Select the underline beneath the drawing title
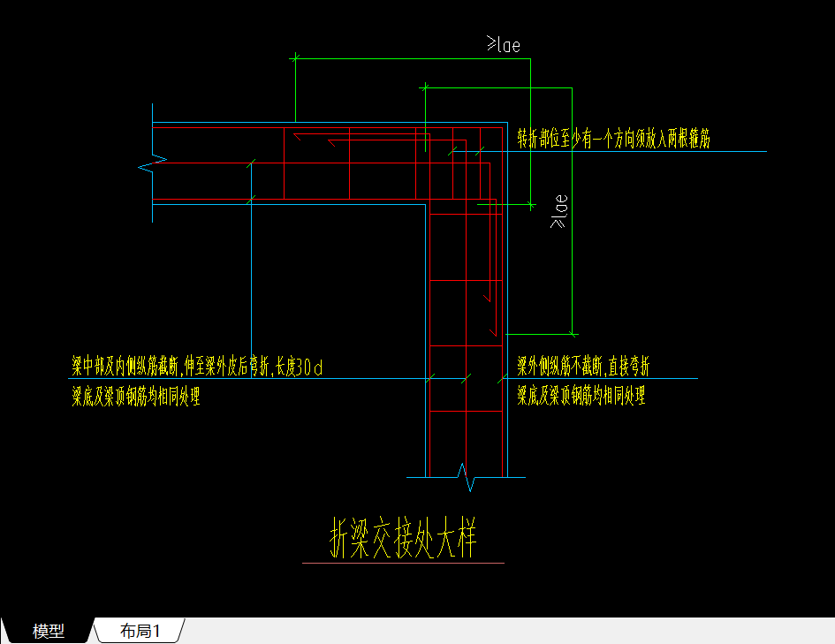 [x=403, y=563]
